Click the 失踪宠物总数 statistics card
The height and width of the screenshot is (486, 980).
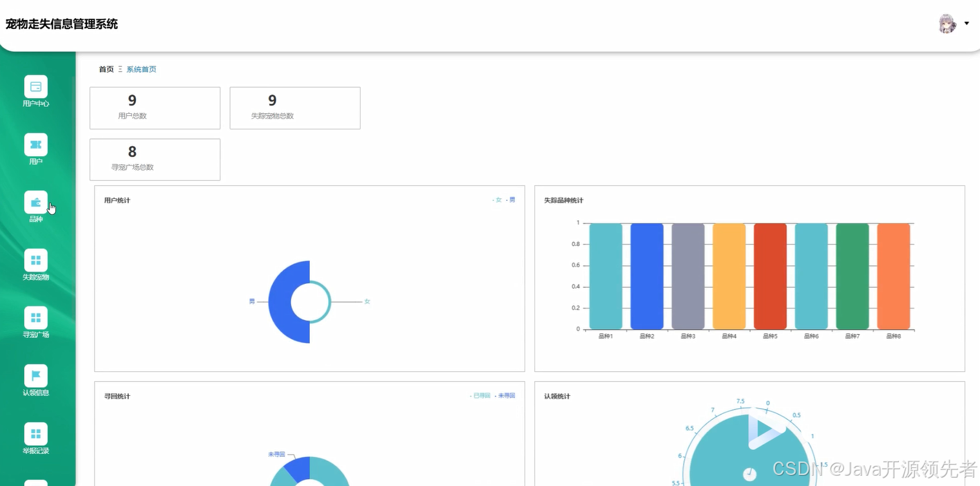(295, 108)
